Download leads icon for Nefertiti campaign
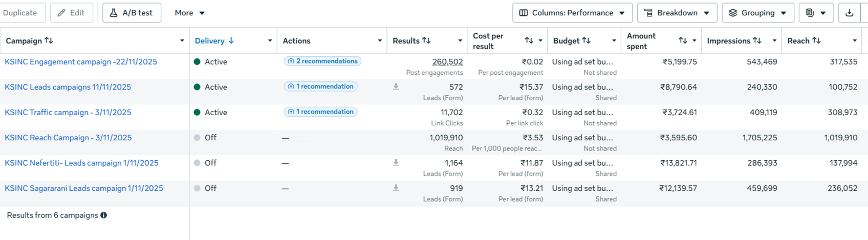868x240 pixels. coord(396,163)
